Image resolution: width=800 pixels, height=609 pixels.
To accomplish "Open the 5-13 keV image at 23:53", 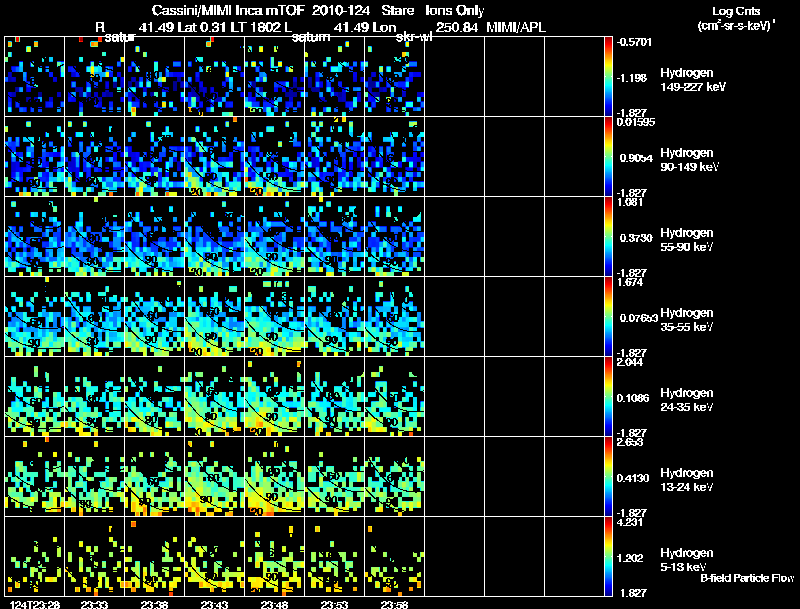I will tap(335, 557).
